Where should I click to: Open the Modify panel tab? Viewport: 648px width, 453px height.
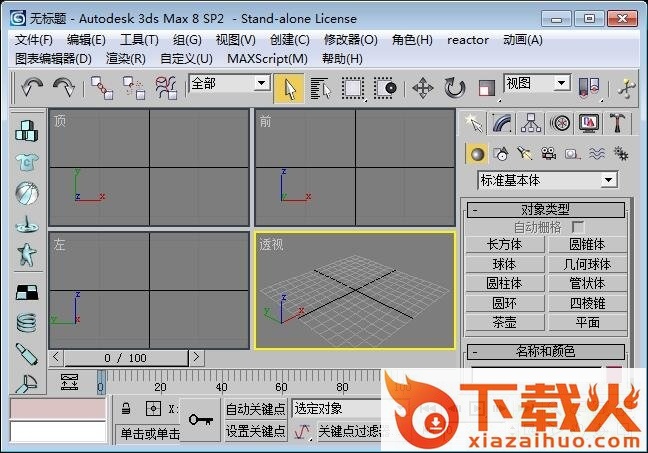click(x=502, y=122)
